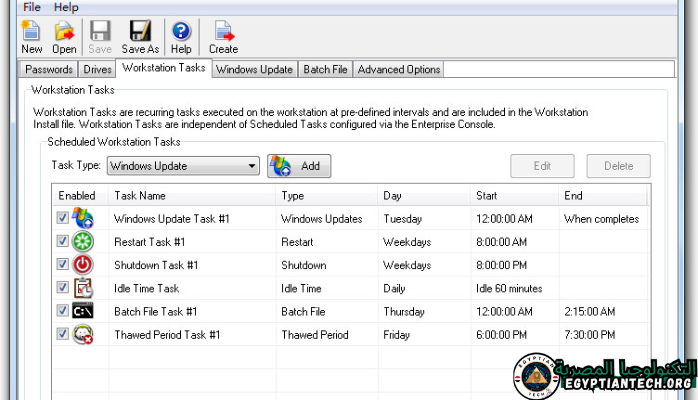The width and height of the screenshot is (698, 400).
Task: Click the Save As disk icon
Action: 140,31
